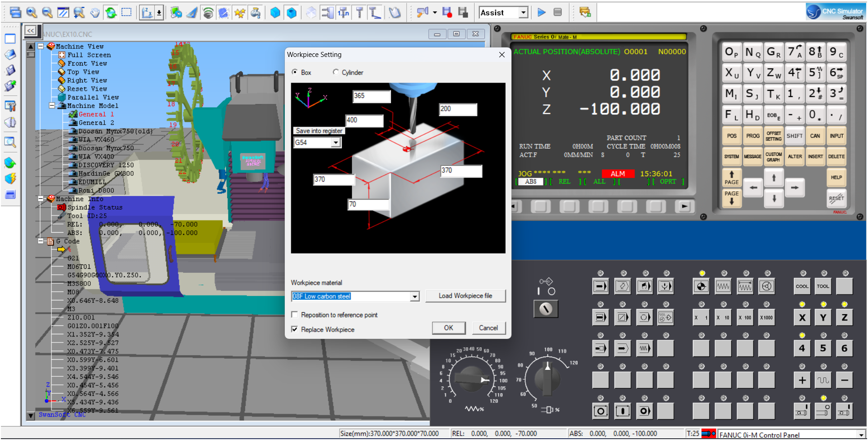
Task: Click the X axis button on machine panel
Action: pos(802,317)
